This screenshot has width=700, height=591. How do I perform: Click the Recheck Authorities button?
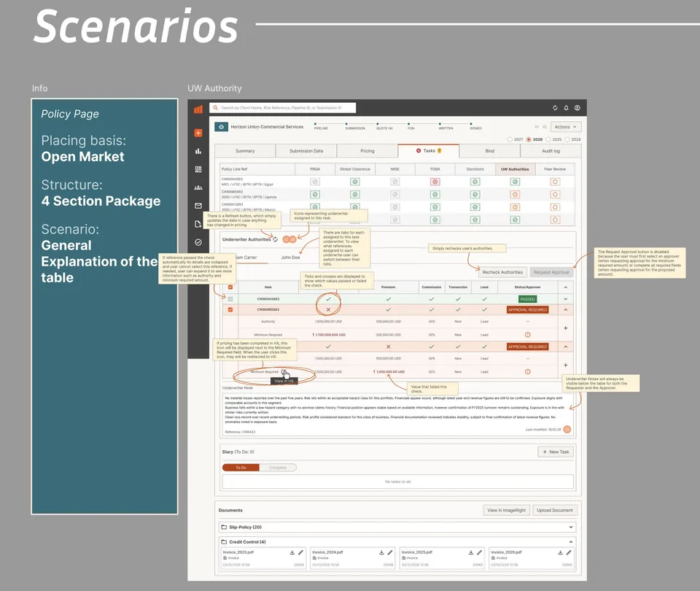502,272
